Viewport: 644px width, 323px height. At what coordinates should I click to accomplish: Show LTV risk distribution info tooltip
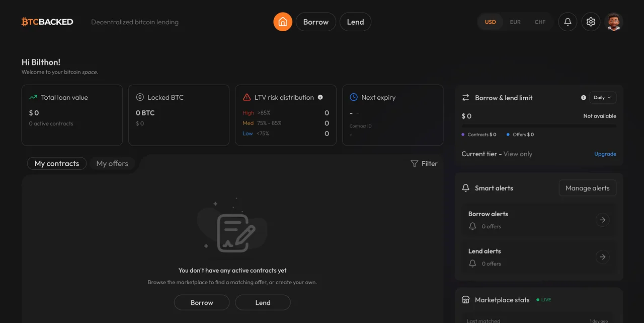point(320,97)
